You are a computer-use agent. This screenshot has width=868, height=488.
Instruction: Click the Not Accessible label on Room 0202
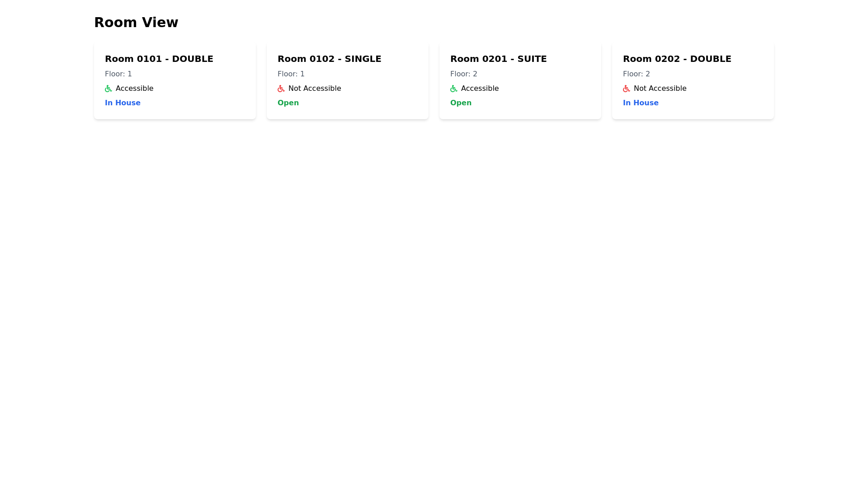tap(660, 89)
